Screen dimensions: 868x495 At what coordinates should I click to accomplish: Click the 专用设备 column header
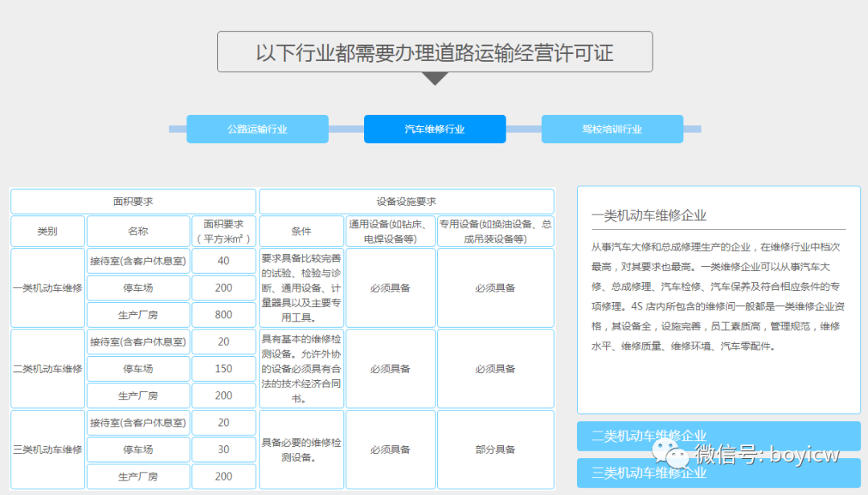click(495, 231)
